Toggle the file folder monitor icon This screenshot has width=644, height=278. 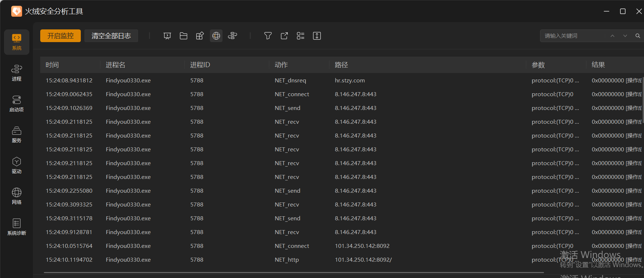[x=183, y=36]
